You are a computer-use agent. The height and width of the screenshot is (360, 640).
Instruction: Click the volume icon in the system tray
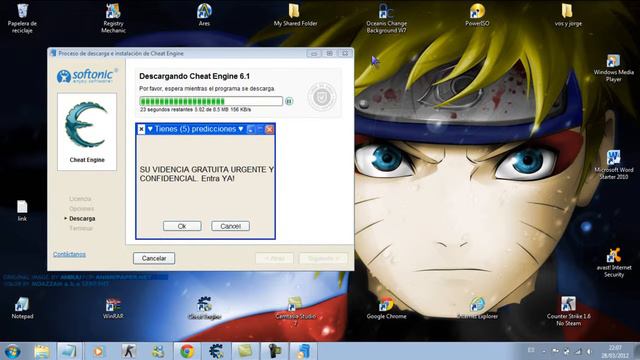point(589,351)
